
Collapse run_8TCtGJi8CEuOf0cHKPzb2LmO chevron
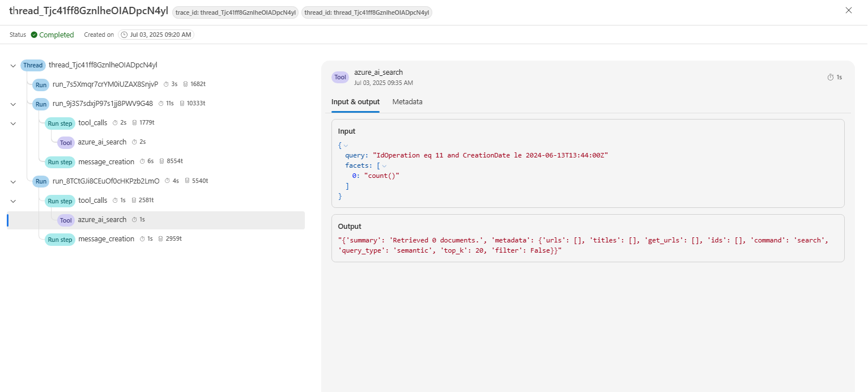click(13, 182)
